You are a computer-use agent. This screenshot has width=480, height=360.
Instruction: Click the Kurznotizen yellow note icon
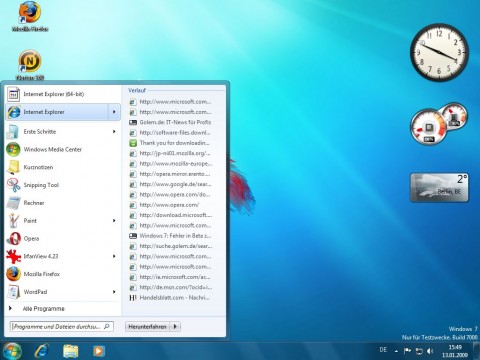pos(13,167)
